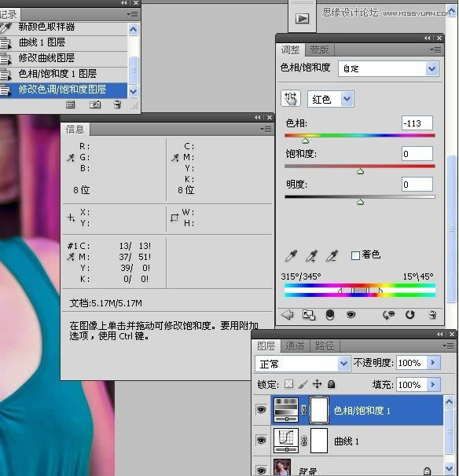
Task: Click the reset to adjustment defaults icon
Action: 409,315
